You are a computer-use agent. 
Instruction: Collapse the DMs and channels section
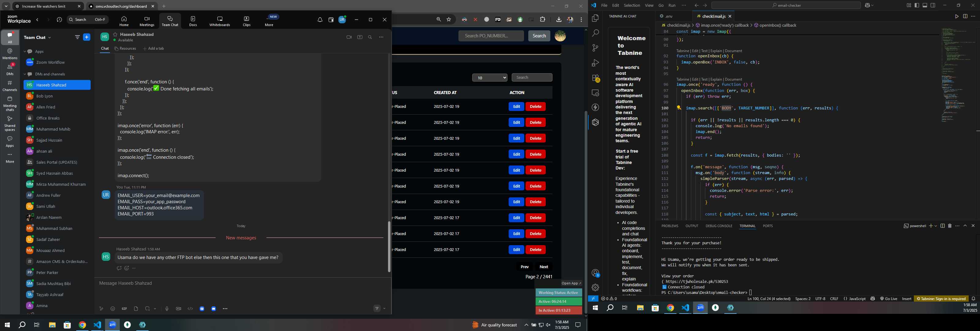(25, 74)
